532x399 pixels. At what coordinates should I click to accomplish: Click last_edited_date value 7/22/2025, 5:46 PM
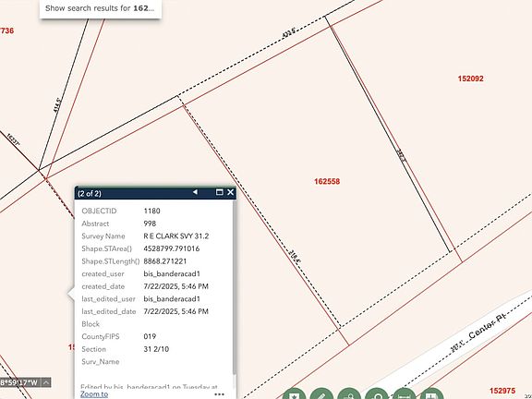coord(175,311)
